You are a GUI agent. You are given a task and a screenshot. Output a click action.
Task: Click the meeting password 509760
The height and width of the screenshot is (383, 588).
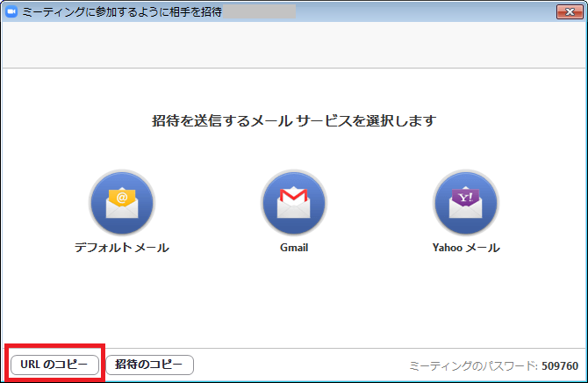[560, 365]
